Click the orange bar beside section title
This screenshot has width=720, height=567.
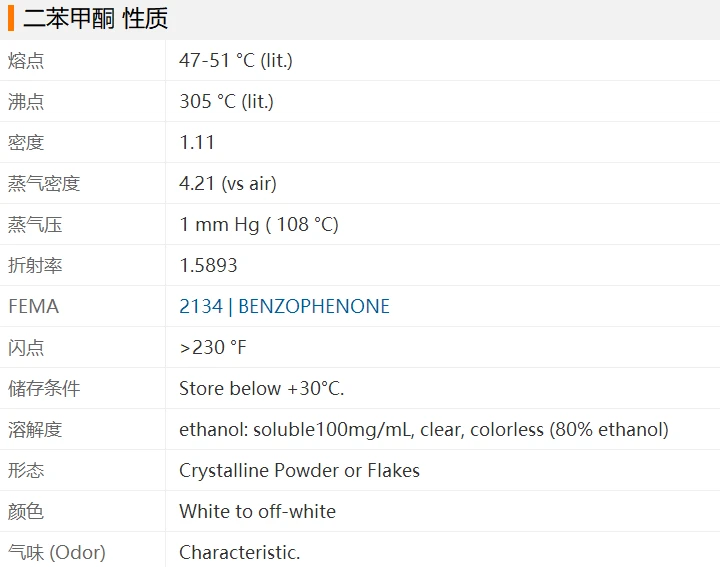coord(11,19)
